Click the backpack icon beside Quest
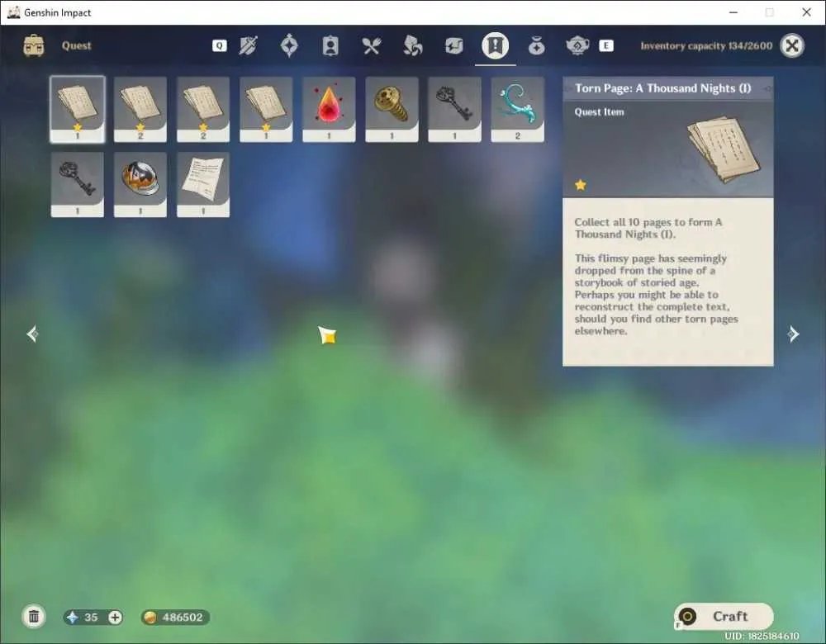The width and height of the screenshot is (826, 644). (34, 45)
